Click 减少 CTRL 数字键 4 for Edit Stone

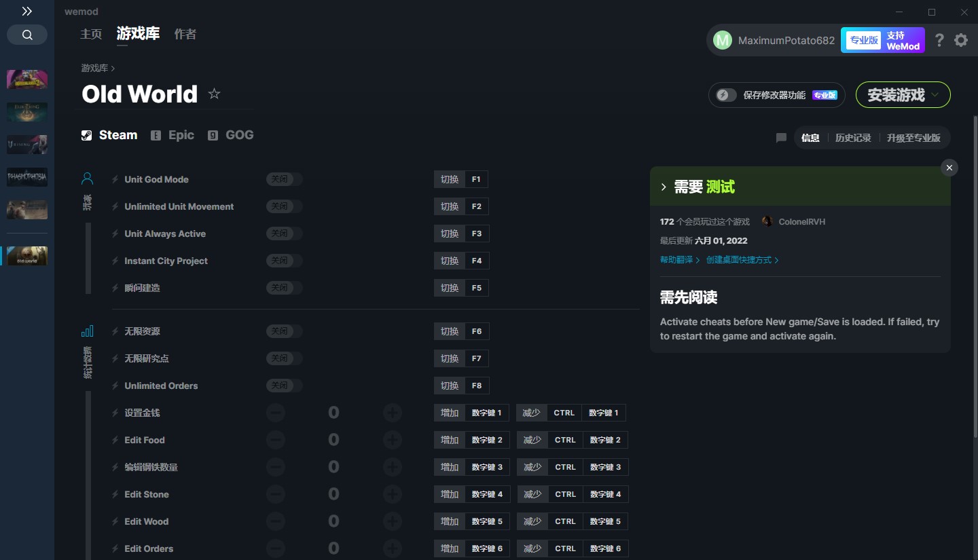pos(573,494)
